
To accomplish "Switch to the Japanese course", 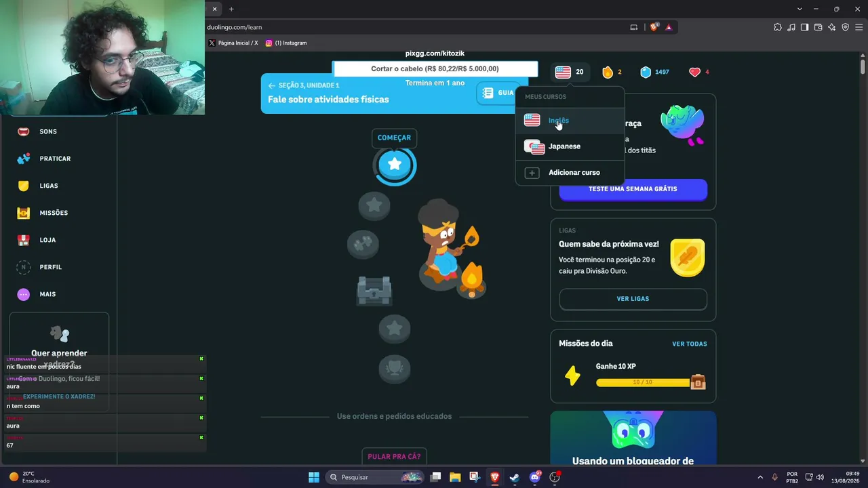I will coord(570,146).
